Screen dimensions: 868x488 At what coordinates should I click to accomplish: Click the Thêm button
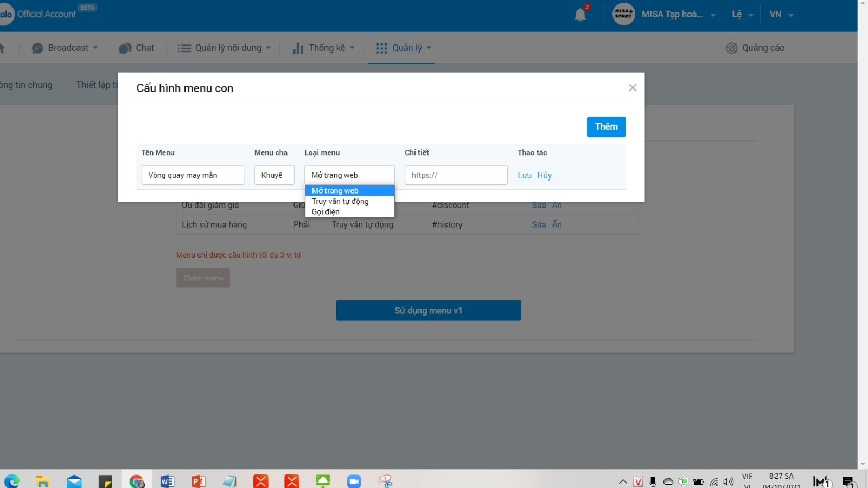[606, 127]
